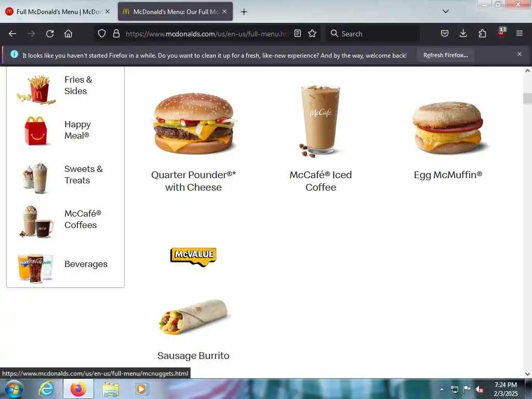Click the site security padlock icon
Image resolution: width=532 pixels, height=399 pixels.
[116, 34]
